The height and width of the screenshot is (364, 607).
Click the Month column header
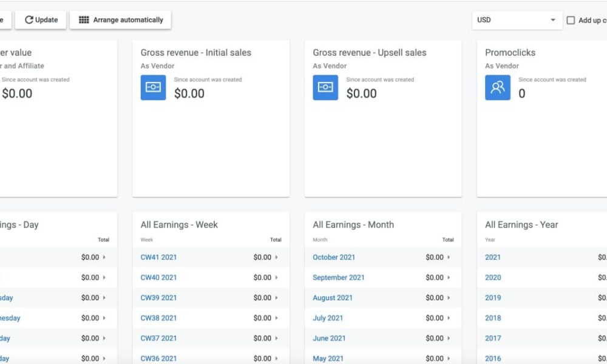point(320,240)
